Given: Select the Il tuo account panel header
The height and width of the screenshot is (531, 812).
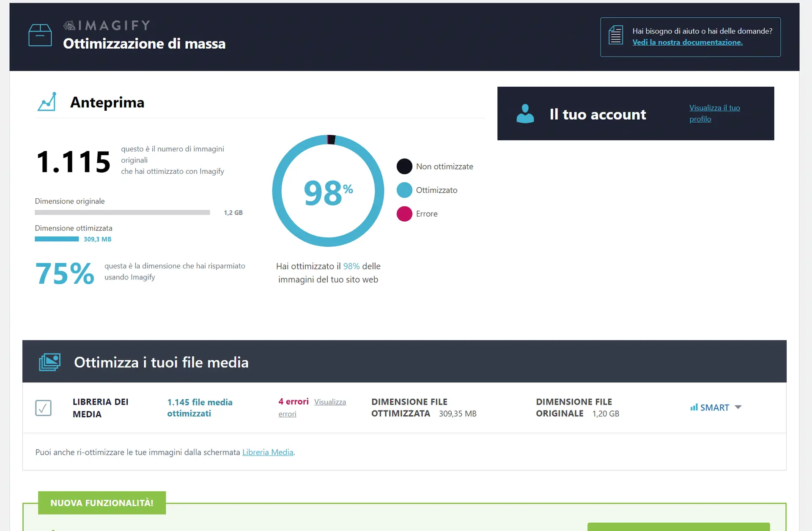Looking at the screenshot, I should tap(598, 114).
